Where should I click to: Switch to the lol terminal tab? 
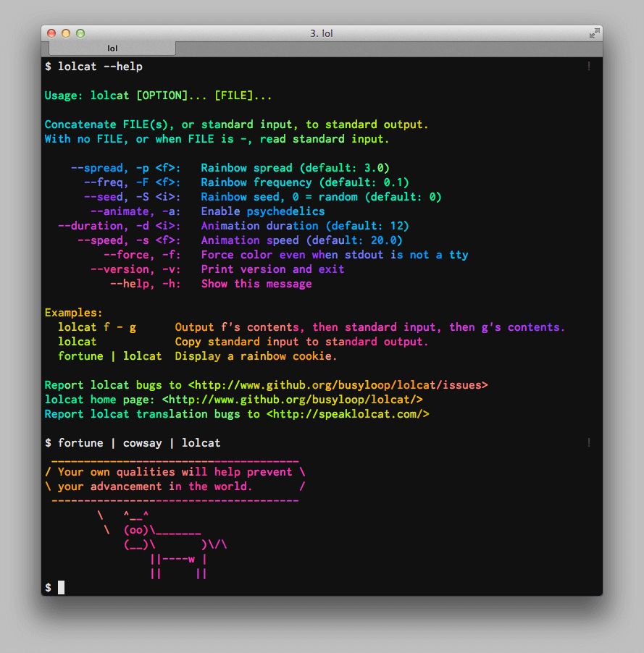[x=112, y=48]
